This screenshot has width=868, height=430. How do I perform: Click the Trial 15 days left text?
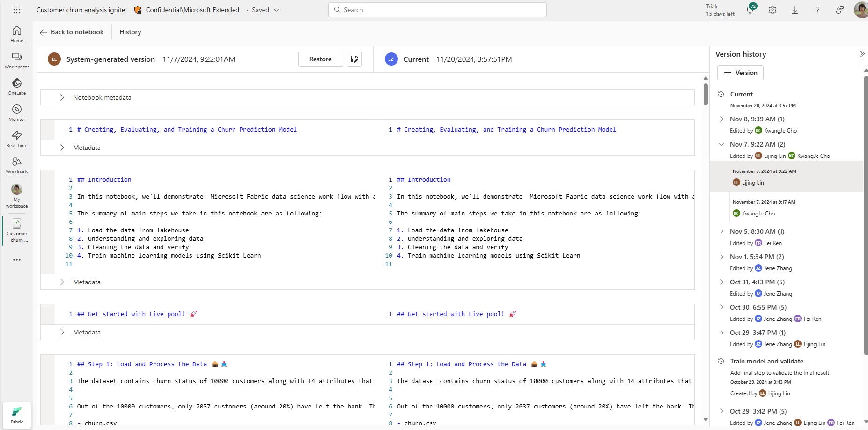point(720,10)
